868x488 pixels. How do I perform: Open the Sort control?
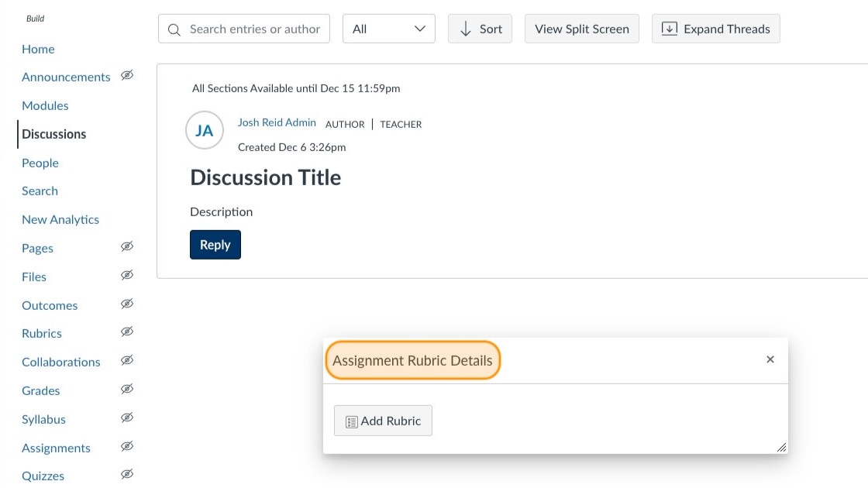click(x=480, y=28)
